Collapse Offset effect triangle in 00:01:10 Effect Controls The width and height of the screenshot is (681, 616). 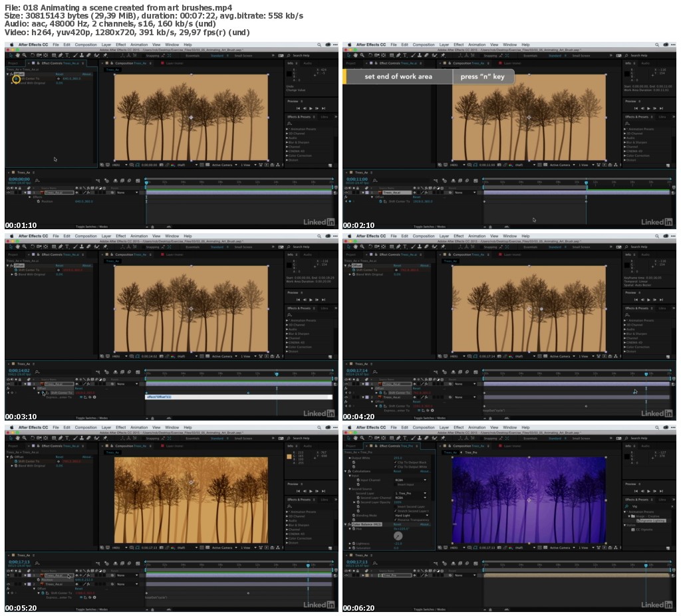7,74
